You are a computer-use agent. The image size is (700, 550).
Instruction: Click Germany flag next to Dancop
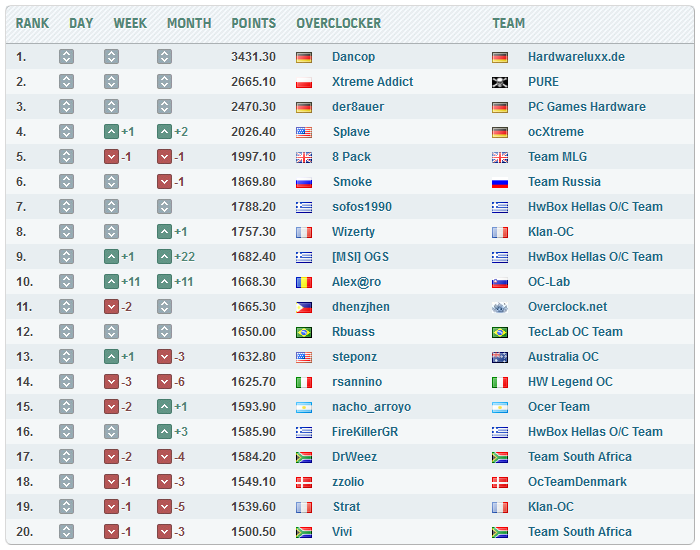coord(304,57)
